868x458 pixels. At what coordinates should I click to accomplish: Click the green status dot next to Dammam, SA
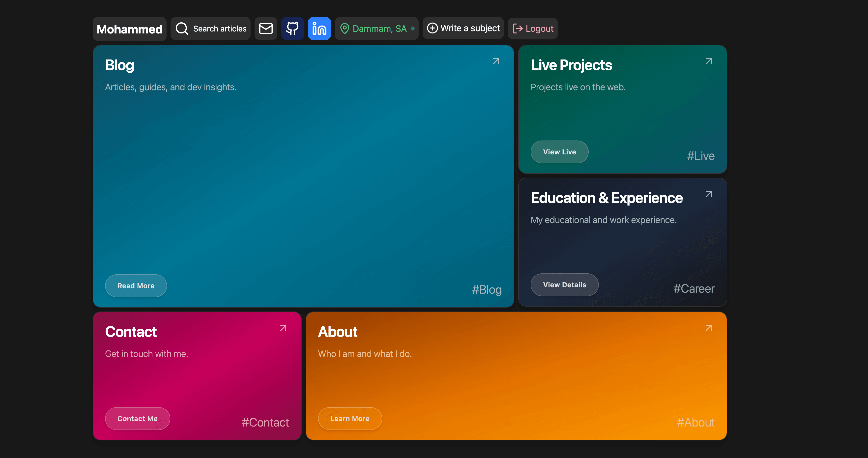coord(413,29)
